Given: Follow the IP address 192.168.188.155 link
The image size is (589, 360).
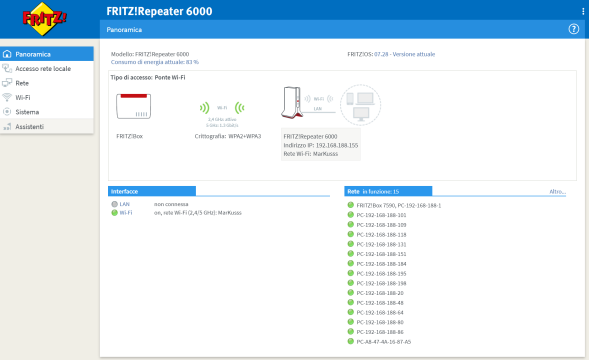Looking at the screenshot, I should pyautogui.click(x=337, y=145).
